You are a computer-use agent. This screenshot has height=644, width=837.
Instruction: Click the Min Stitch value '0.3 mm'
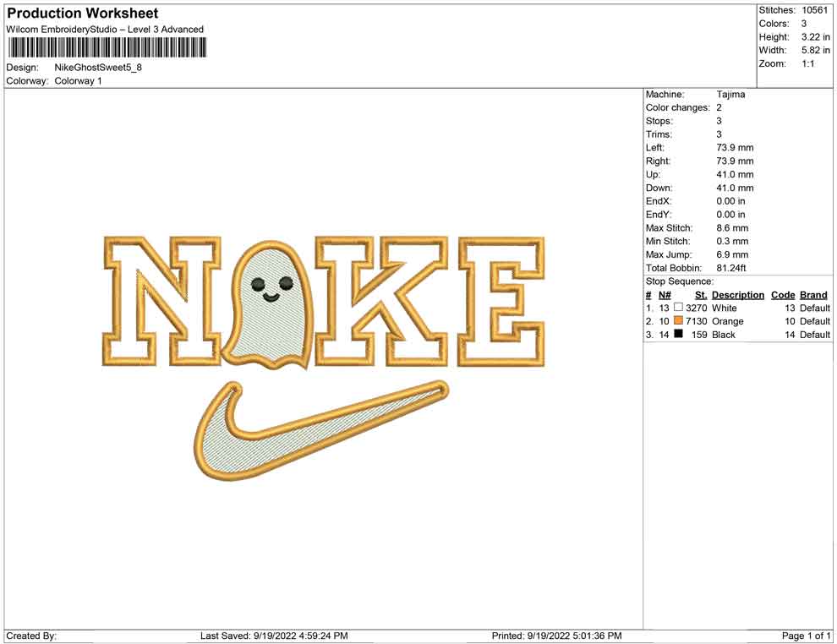732,241
